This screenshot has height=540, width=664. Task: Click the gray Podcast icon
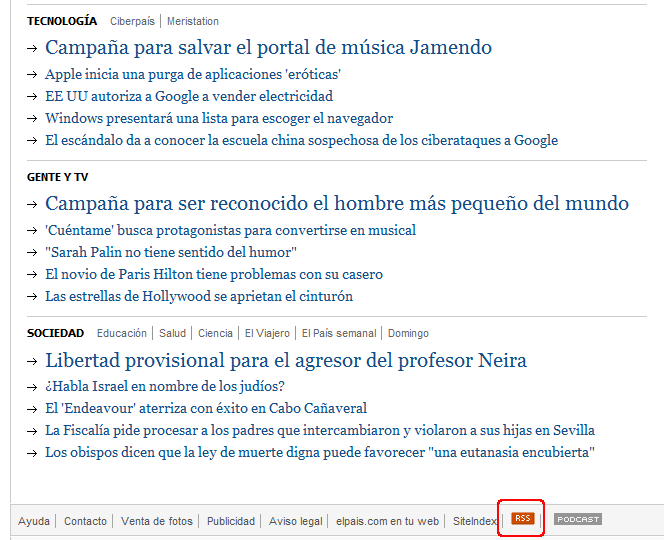coord(578,519)
